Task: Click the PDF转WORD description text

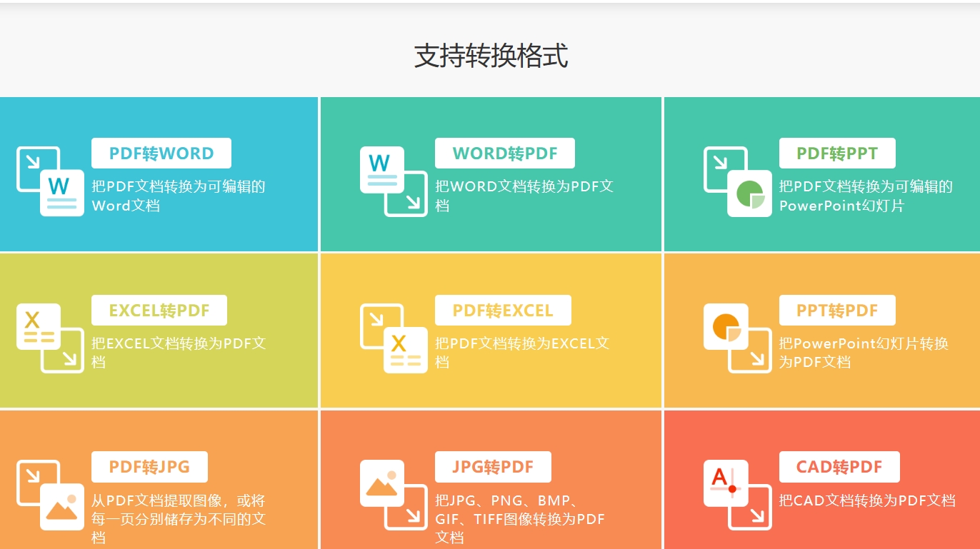Action: (179, 196)
